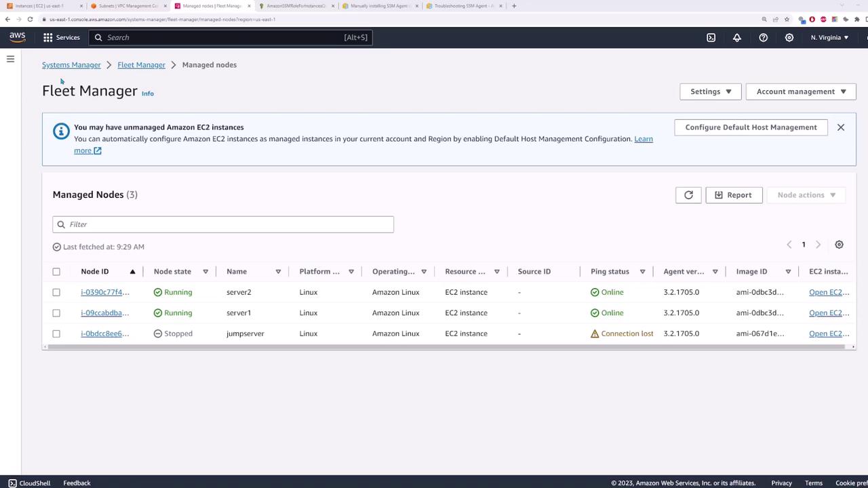Screen dimensions: 868x488
Task: Change region from N. Virginia dropdown
Action: point(829,37)
